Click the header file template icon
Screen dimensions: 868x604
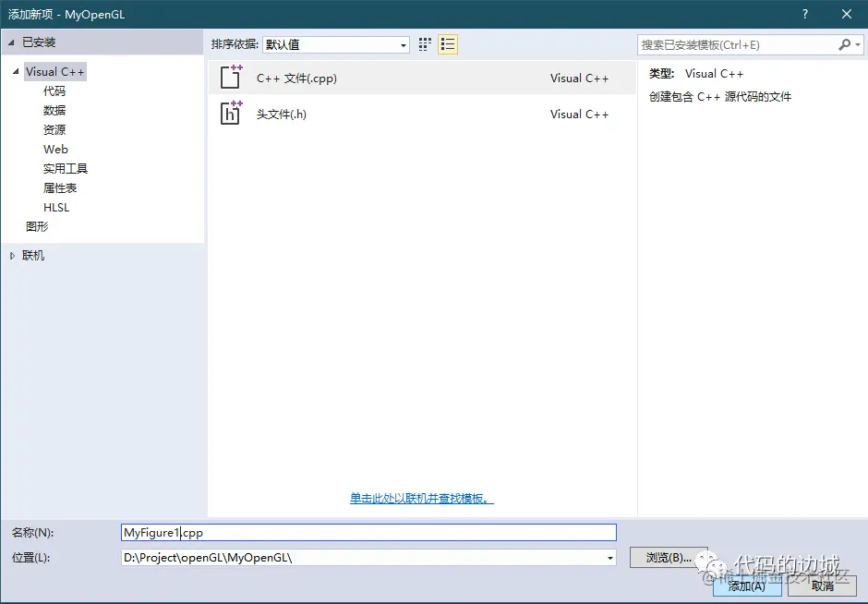(x=231, y=113)
